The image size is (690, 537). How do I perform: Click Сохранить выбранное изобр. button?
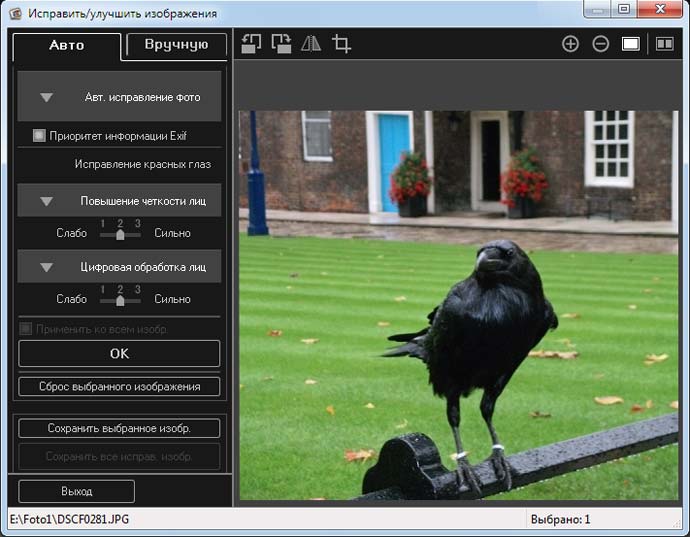119,428
